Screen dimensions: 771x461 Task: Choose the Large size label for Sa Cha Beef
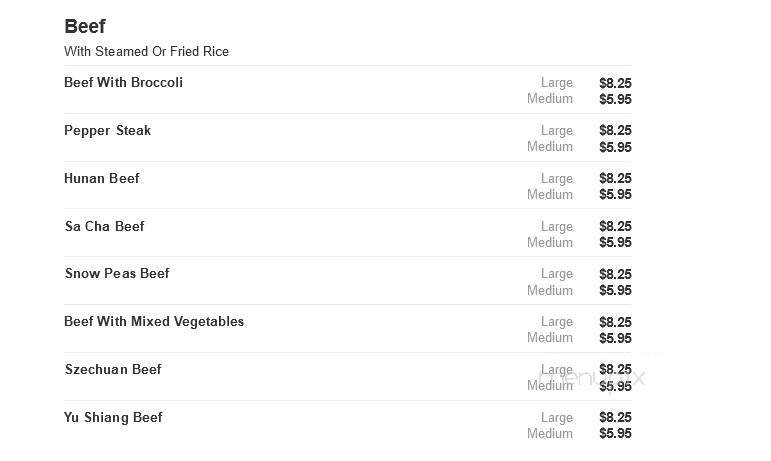pos(557,226)
